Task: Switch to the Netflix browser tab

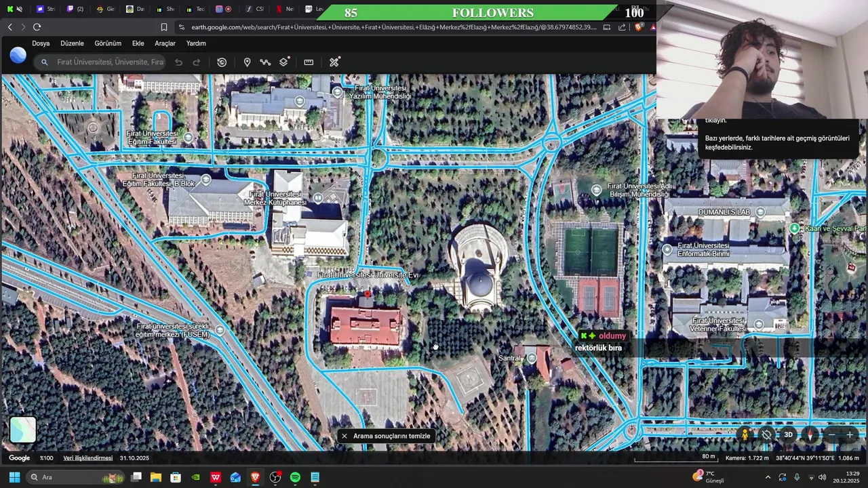Action: [x=285, y=9]
